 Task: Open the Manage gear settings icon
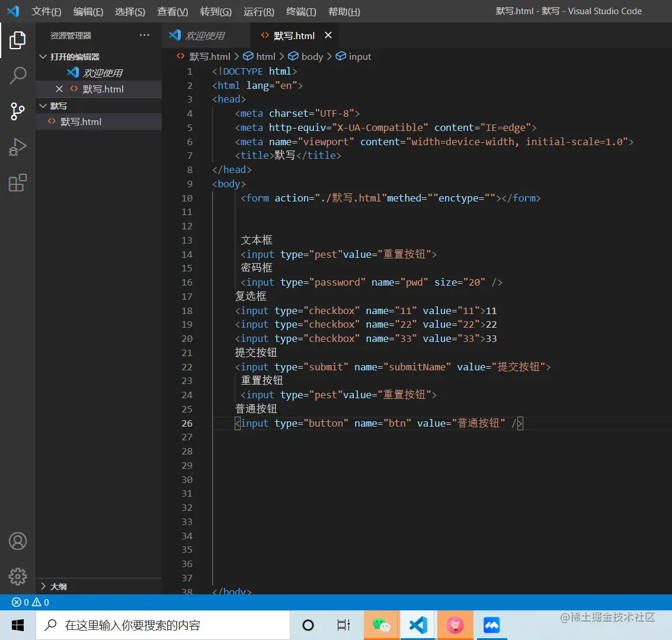point(18,577)
